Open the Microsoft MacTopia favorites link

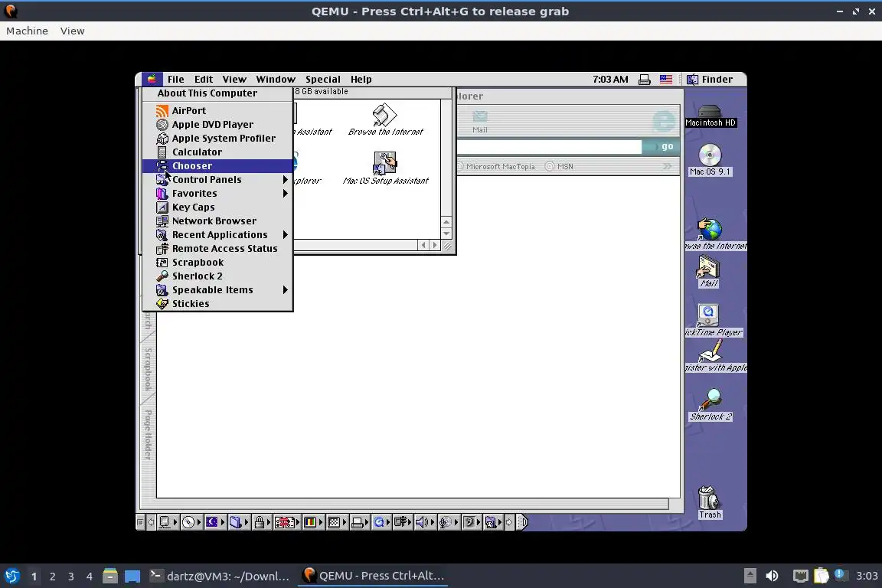pyautogui.click(x=495, y=167)
